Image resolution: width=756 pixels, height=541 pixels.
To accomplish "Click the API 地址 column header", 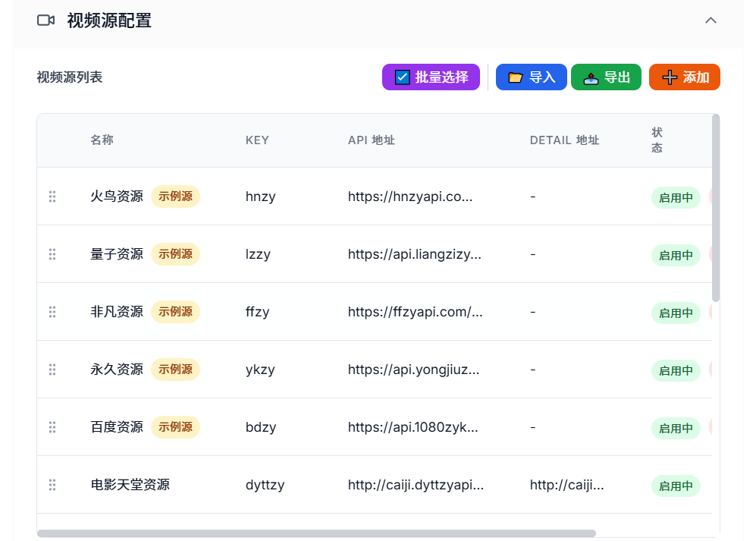I will click(x=371, y=140).
